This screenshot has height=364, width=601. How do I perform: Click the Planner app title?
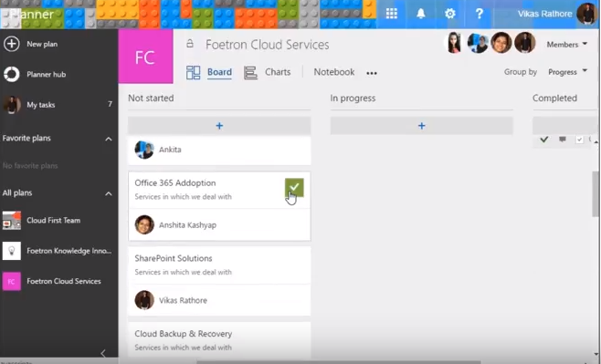coord(31,15)
